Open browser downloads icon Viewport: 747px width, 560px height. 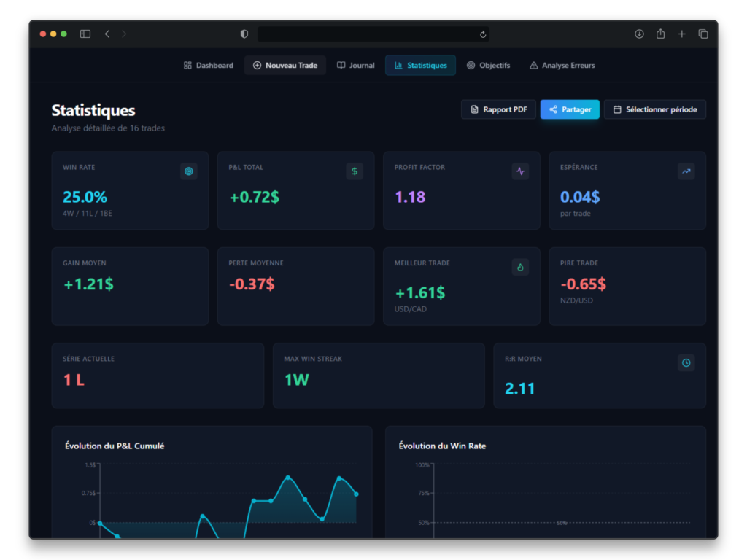tap(639, 34)
